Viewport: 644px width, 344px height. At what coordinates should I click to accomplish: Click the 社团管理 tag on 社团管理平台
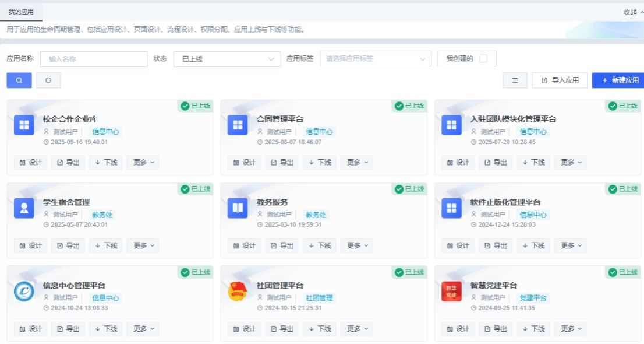pyautogui.click(x=319, y=298)
